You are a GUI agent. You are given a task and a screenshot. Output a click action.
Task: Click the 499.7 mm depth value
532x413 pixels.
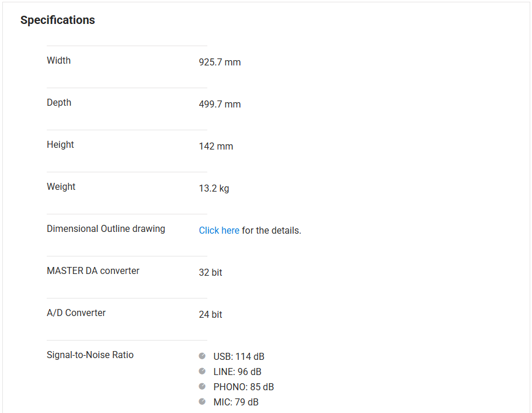pos(220,104)
